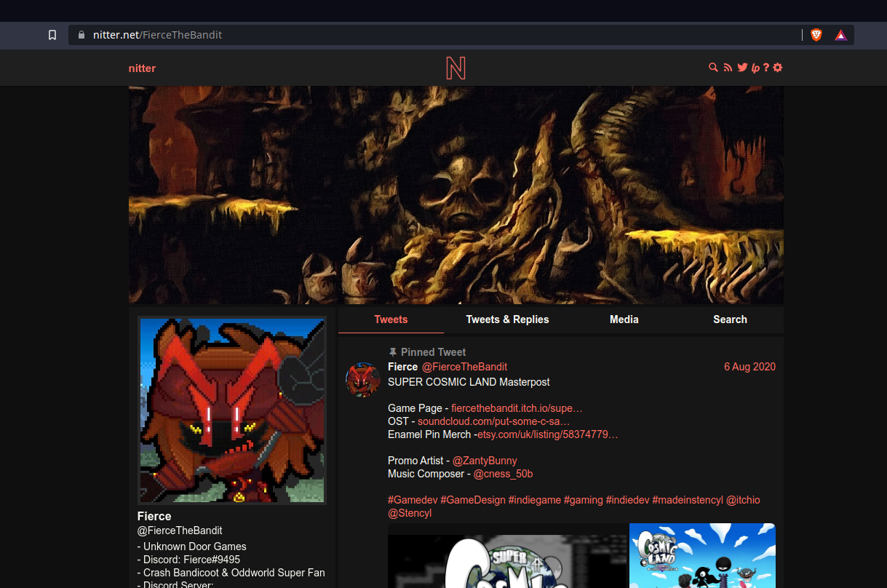Viewport: 887px width, 588px height.
Task: Open fiercethebandit.itch.io game page link
Action: (x=517, y=408)
